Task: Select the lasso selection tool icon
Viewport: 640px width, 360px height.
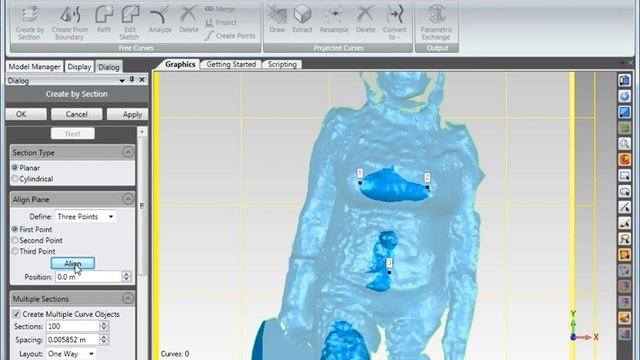Action: click(x=624, y=191)
